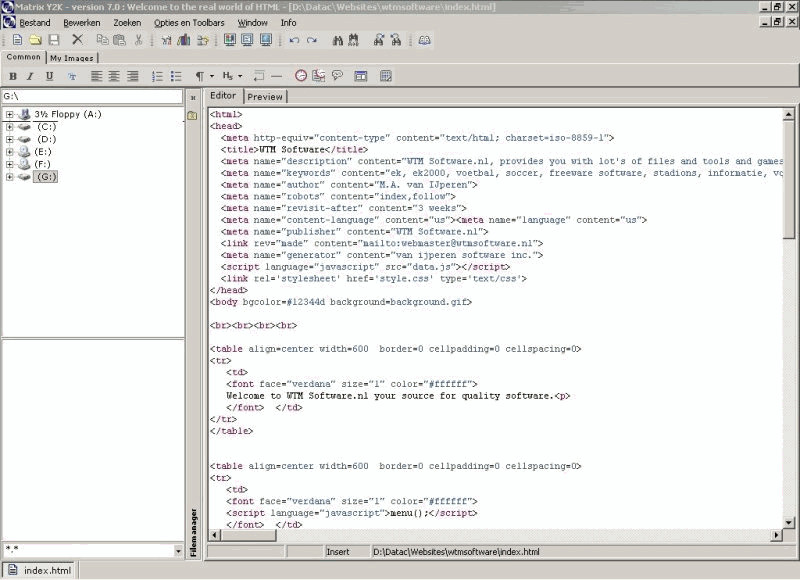The image size is (800, 580).
Task: Click the table grid icon
Action: [x=386, y=76]
